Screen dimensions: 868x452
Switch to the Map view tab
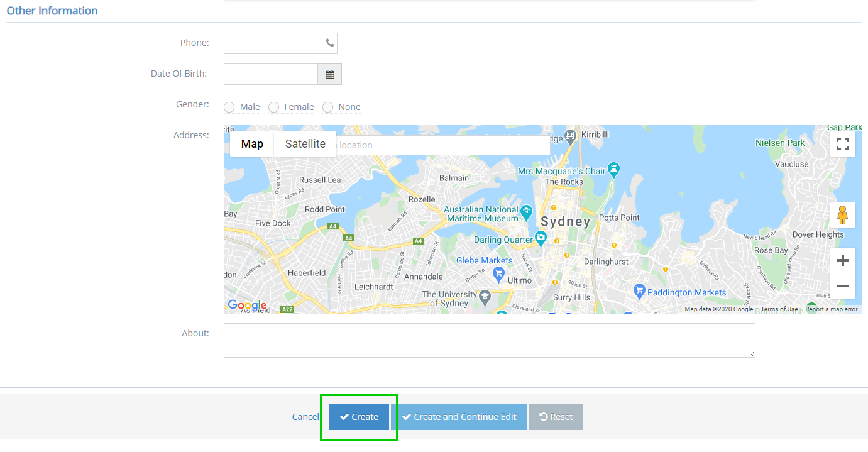pyautogui.click(x=252, y=144)
